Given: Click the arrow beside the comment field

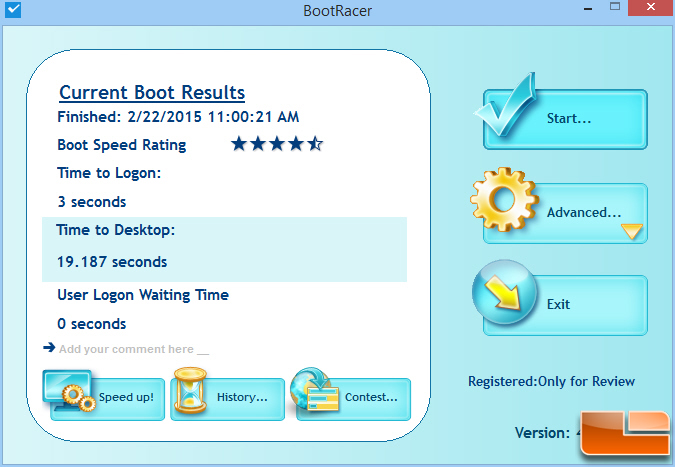Looking at the screenshot, I should (49, 347).
